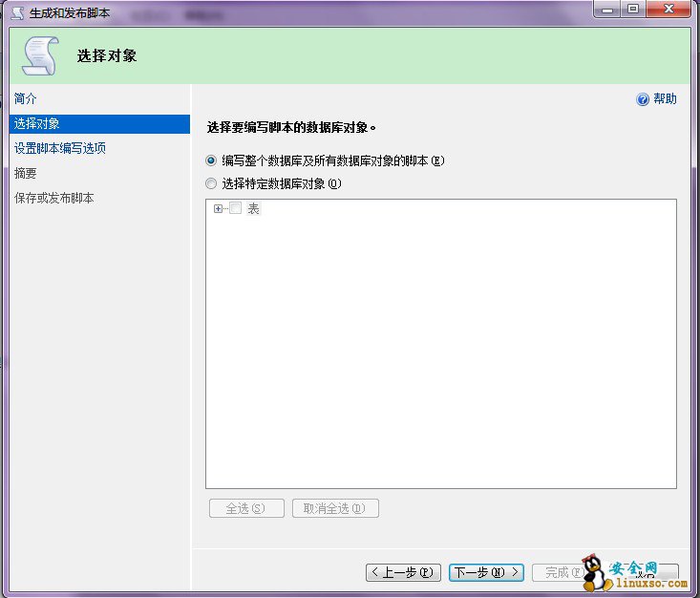Minimize the script wizard window

click(x=607, y=9)
